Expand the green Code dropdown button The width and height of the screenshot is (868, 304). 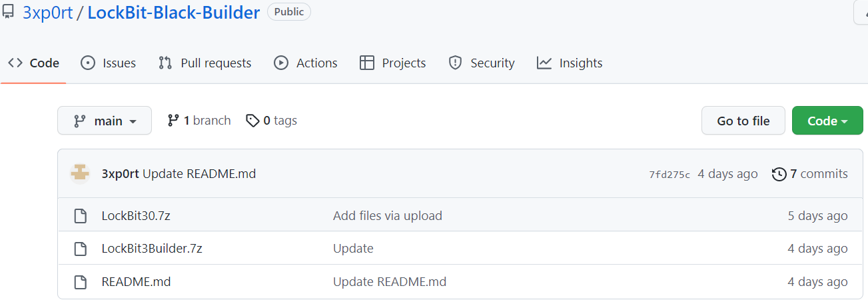point(827,121)
